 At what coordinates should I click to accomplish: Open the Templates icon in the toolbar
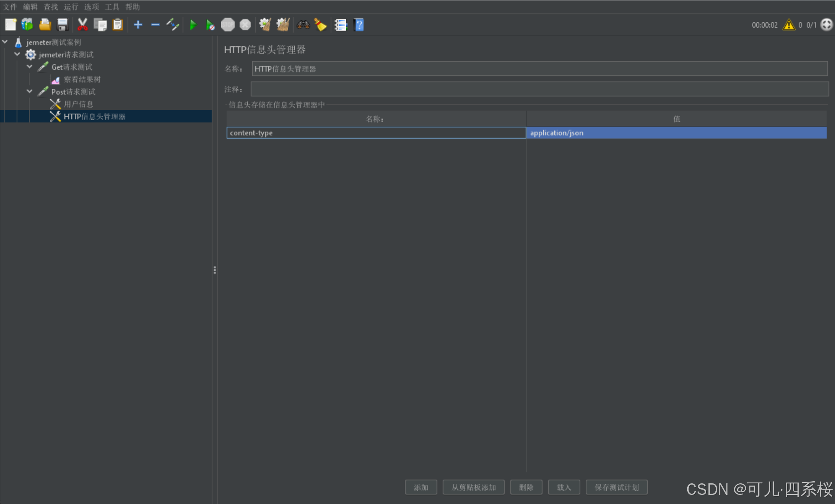(x=27, y=25)
